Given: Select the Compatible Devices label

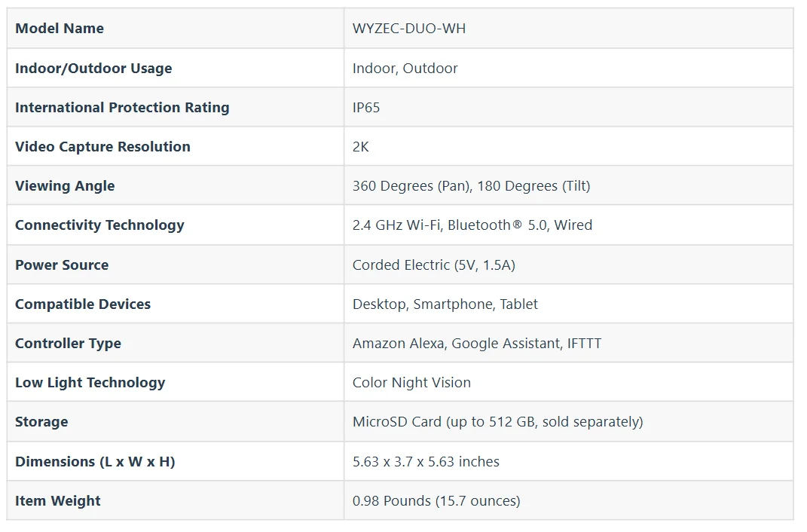Looking at the screenshot, I should point(83,304).
